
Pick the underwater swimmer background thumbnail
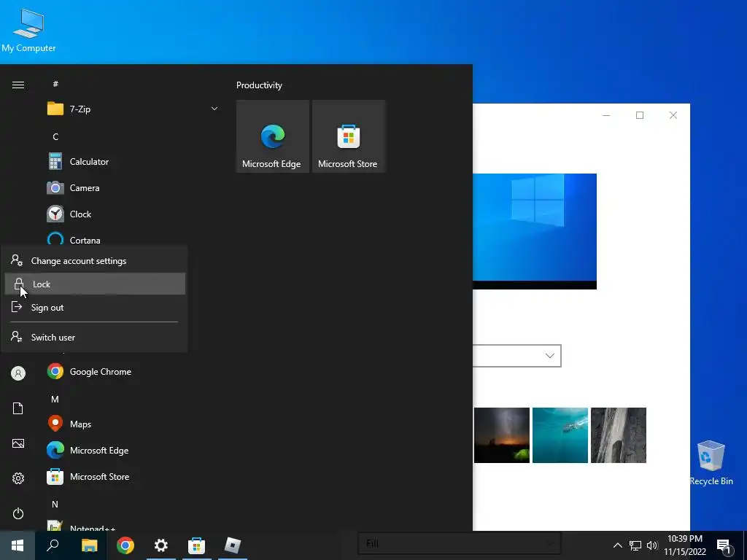pos(560,435)
